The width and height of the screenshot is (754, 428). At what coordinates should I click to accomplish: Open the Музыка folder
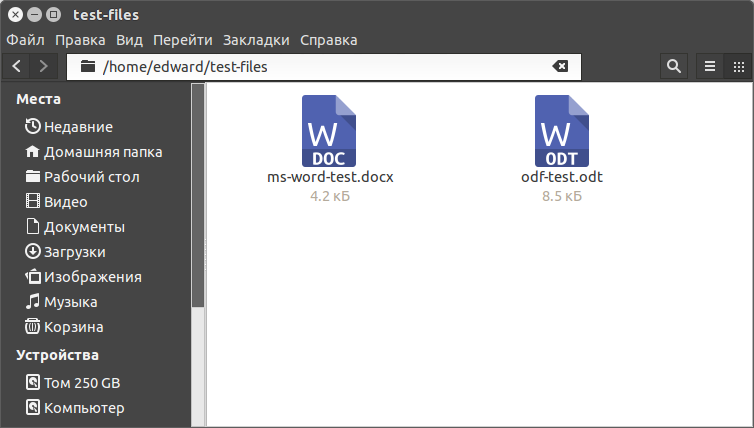pyautogui.click(x=71, y=302)
